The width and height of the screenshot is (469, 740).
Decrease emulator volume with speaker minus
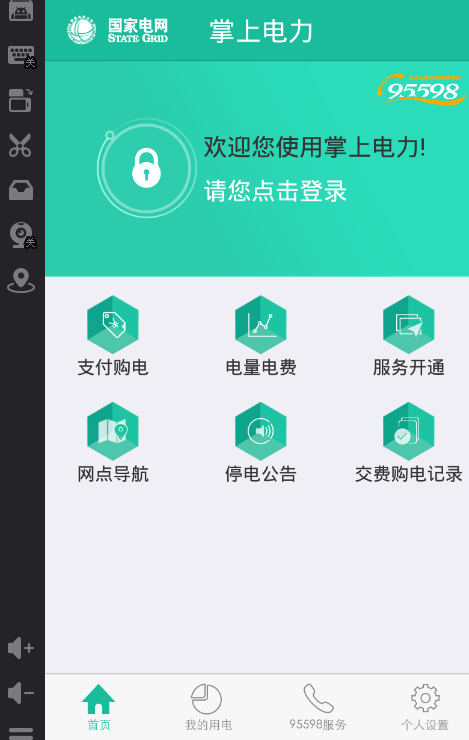click(21, 693)
